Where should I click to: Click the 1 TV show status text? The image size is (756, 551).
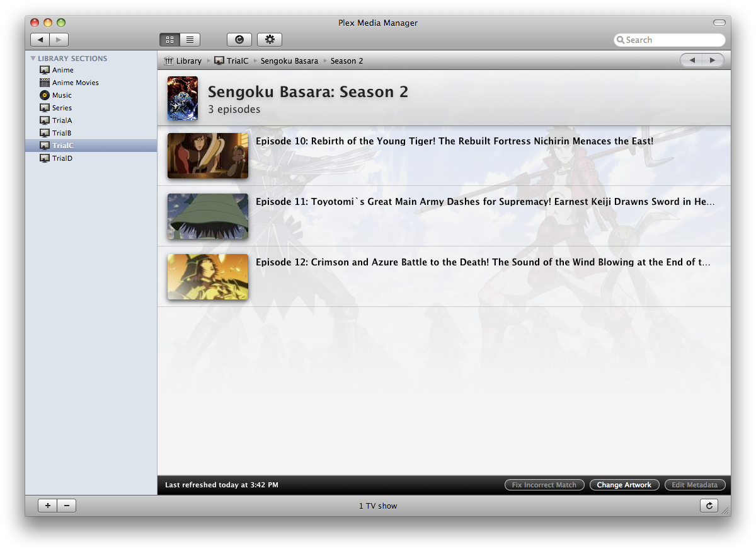tap(378, 506)
